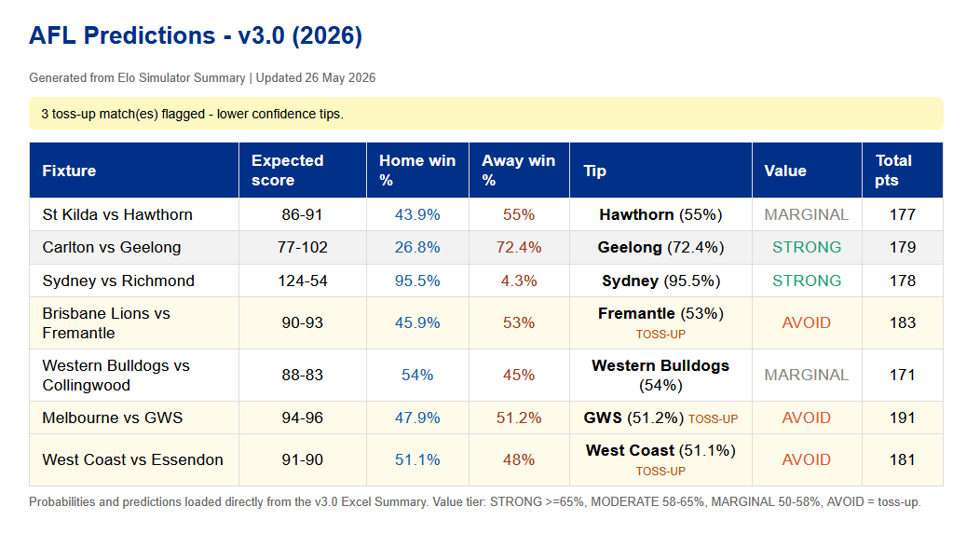Click the Western Bulldogs (54%) tip
The image size is (980, 534).
[x=660, y=376]
